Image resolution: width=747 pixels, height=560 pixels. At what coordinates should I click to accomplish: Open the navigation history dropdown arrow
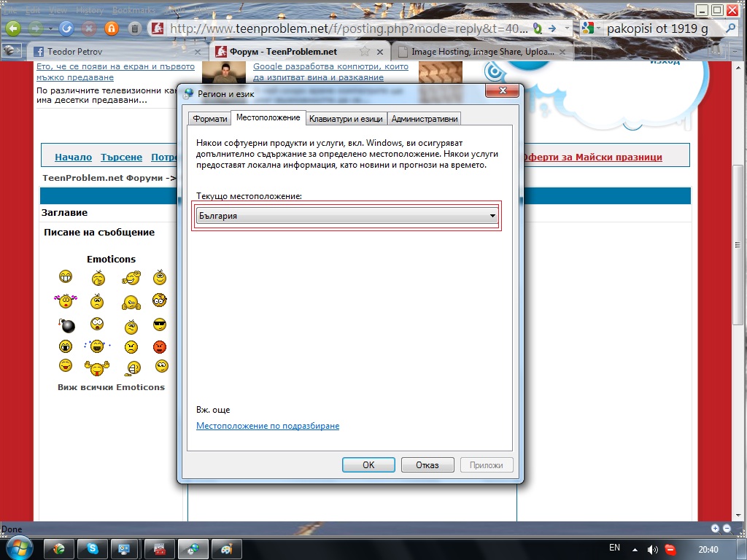(x=50, y=29)
